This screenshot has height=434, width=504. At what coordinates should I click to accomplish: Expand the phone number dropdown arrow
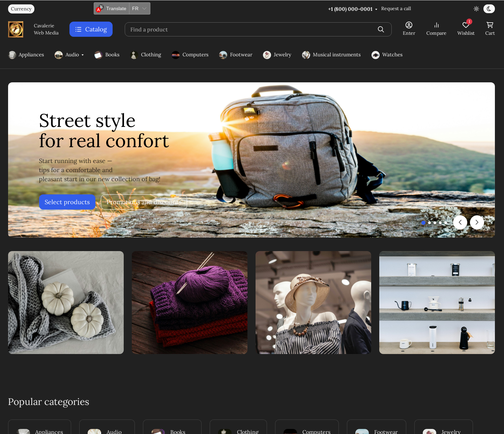point(376,9)
